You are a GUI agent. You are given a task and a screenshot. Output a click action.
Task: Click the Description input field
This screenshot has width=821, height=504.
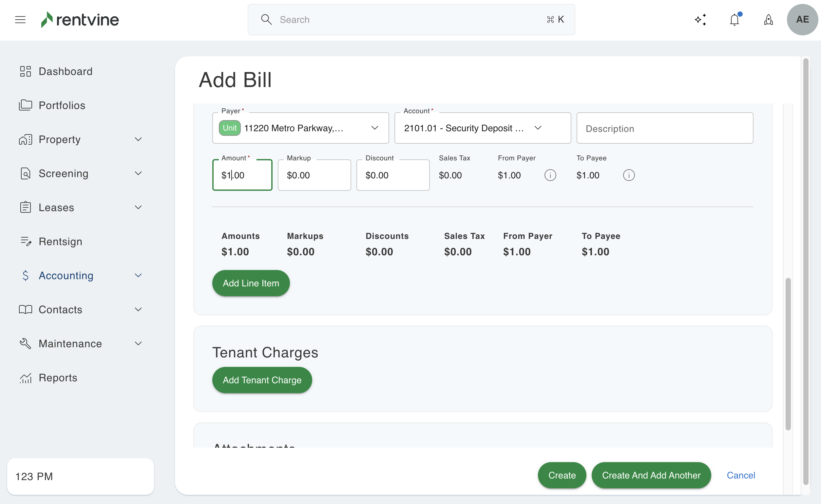tap(664, 128)
